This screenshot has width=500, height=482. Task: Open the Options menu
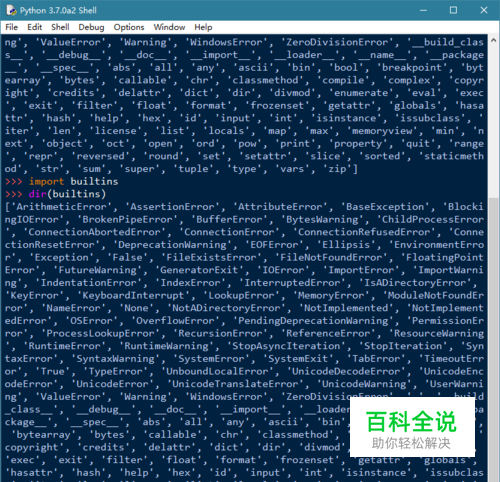point(129,27)
